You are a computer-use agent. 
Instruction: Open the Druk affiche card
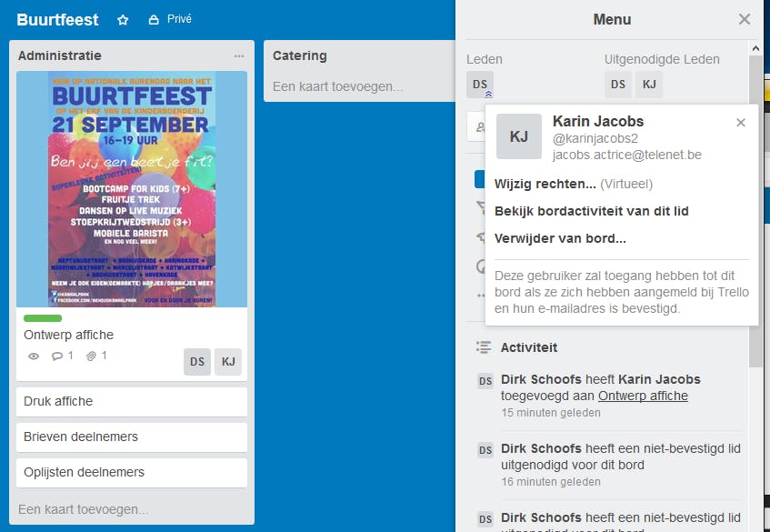tap(132, 401)
